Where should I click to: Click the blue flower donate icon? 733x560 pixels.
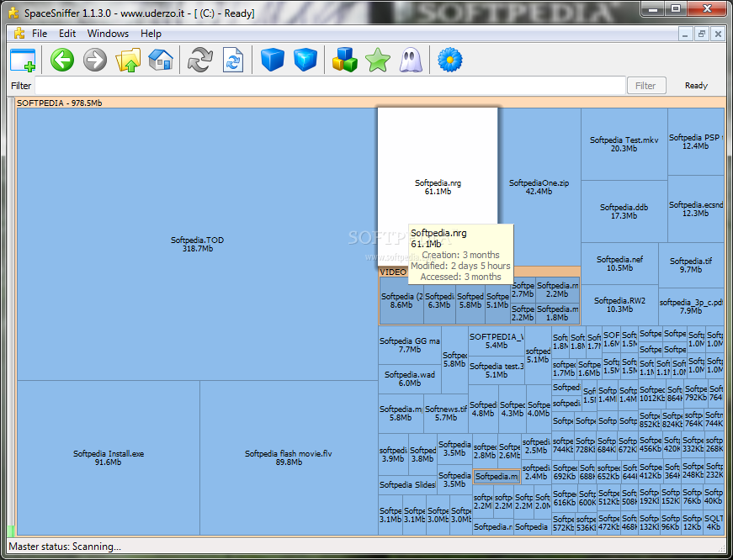[449, 60]
